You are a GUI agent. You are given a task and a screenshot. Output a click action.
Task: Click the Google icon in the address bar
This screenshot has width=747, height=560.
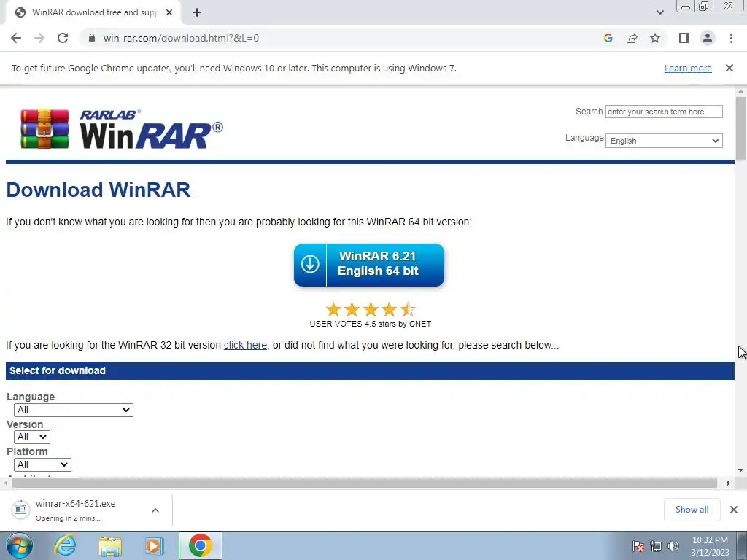tap(608, 38)
